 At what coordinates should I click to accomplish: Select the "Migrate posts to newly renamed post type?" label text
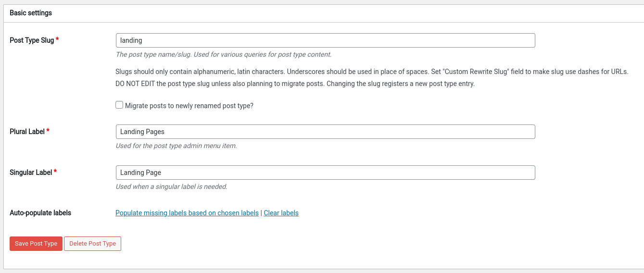pos(189,105)
